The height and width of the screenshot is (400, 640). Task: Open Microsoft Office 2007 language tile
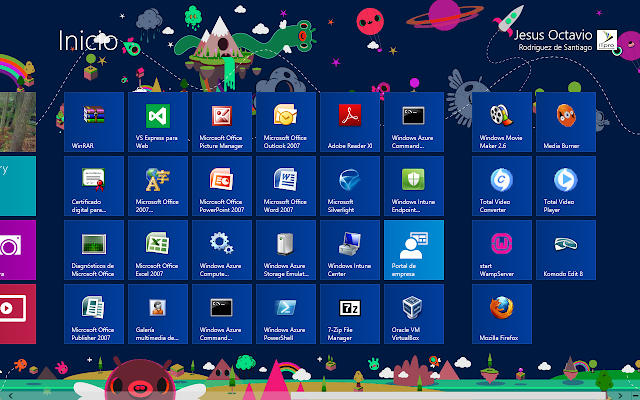(158, 186)
